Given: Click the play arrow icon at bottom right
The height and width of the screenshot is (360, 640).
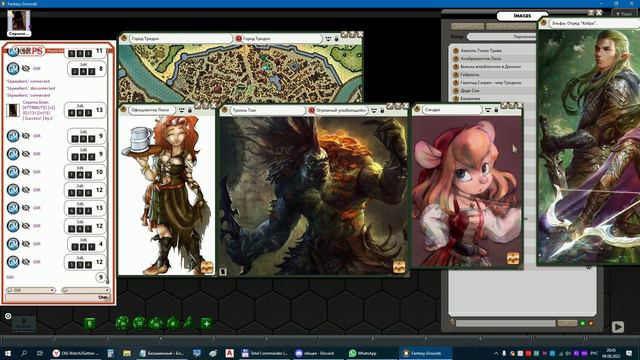Looking at the screenshot, I should pyautogui.click(x=618, y=327).
